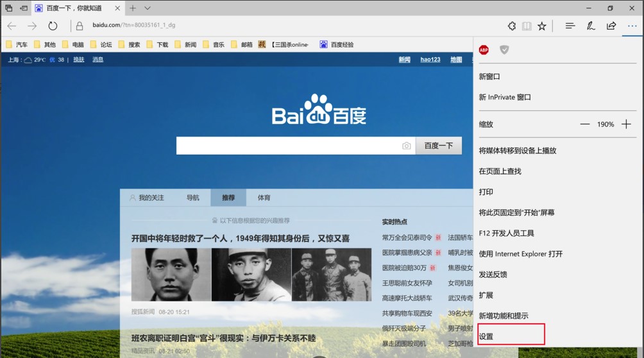Viewport: 644px width, 358px height.
Task: Open a new tab with plus
Action: click(x=133, y=8)
